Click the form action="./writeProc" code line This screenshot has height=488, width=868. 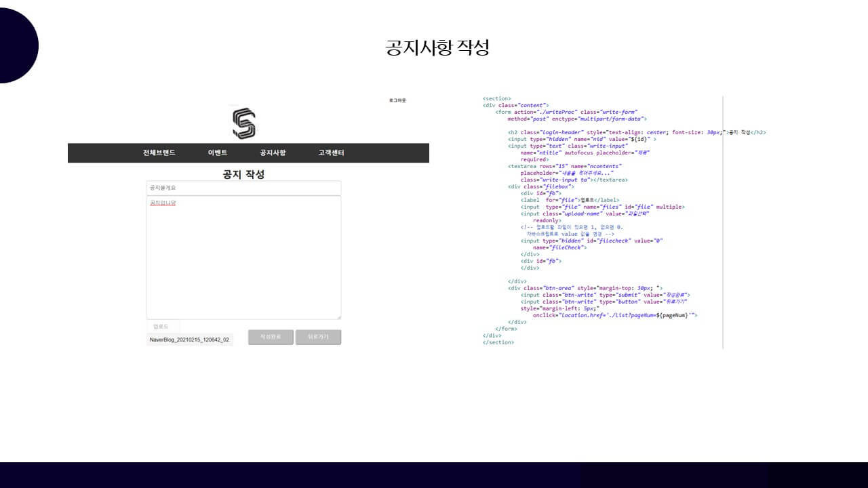pos(566,113)
